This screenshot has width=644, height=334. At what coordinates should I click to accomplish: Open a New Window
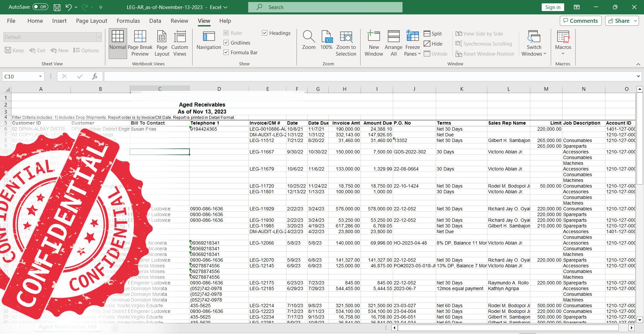coord(374,44)
